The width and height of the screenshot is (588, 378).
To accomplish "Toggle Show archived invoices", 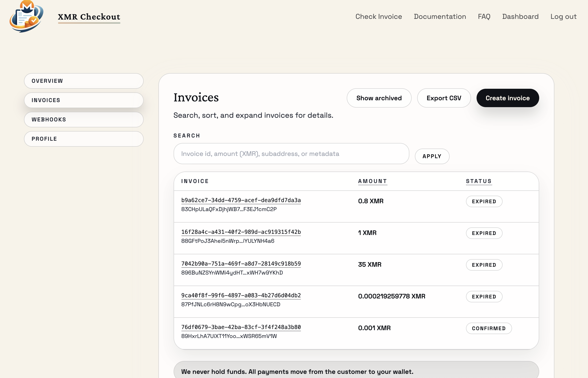I will pos(379,98).
